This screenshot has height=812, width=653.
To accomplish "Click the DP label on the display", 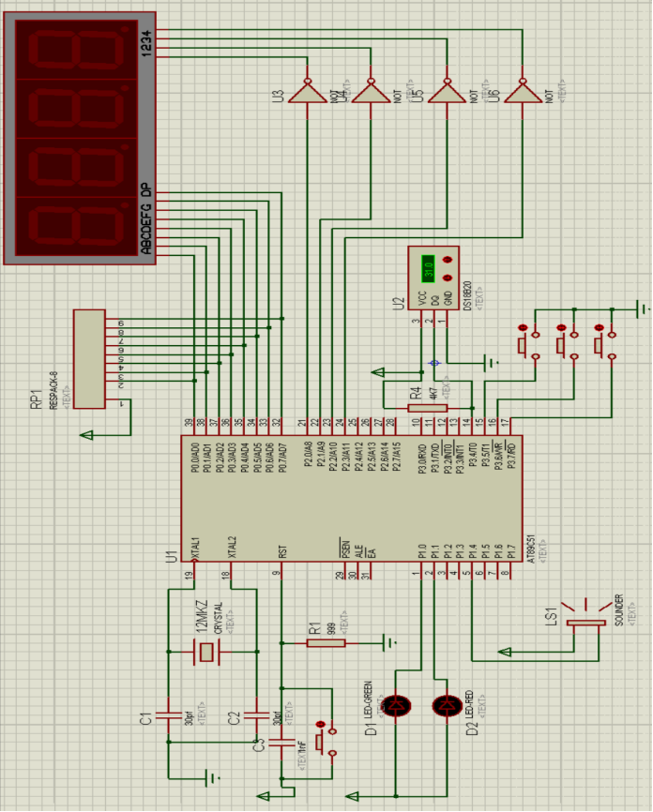I will (146, 190).
